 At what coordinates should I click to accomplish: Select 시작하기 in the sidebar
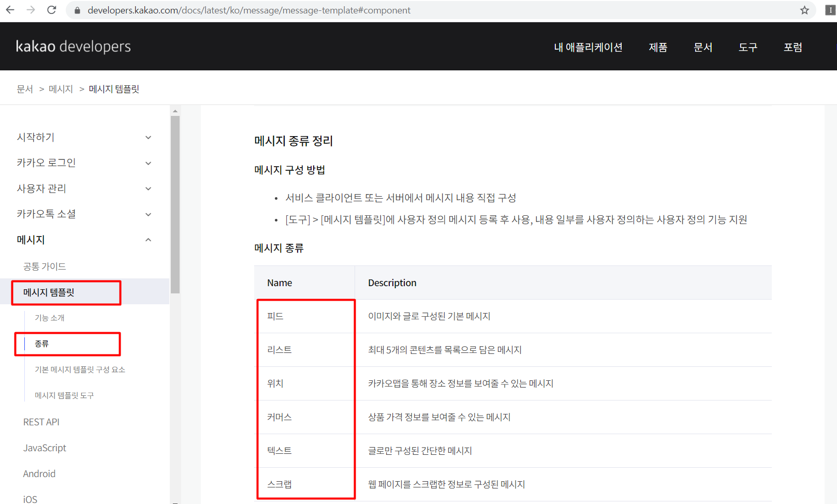(36, 137)
